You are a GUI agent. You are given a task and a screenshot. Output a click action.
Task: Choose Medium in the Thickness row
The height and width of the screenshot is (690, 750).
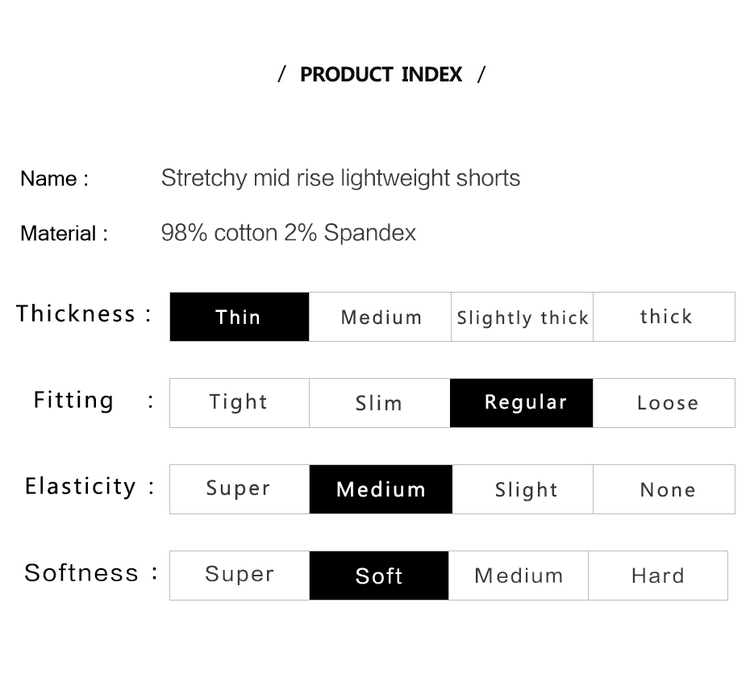(x=380, y=317)
